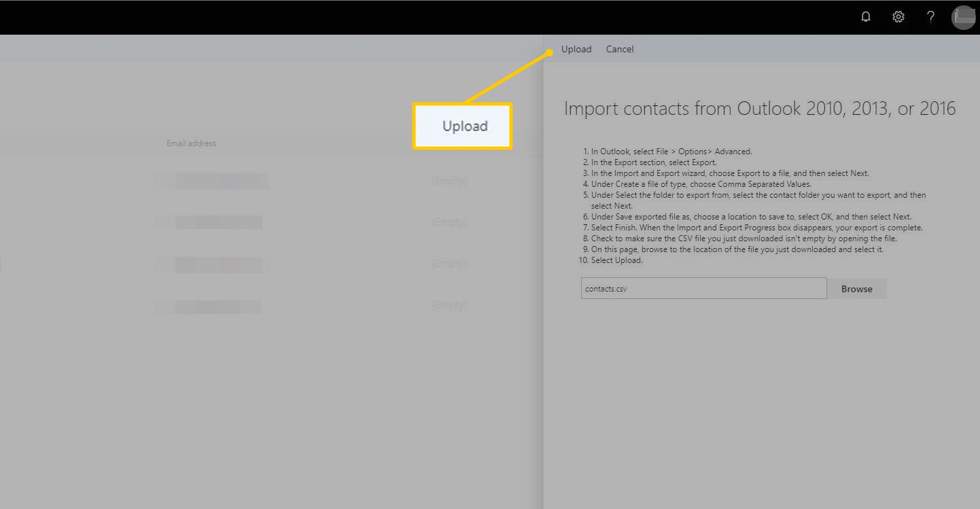This screenshot has width=980, height=509.
Task: Click step 1 'select File > Options > Advanced'
Action: 671,152
